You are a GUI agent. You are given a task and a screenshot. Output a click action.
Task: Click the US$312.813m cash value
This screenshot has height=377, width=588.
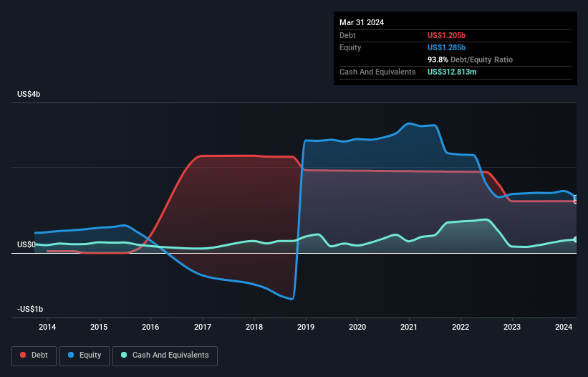coord(452,72)
